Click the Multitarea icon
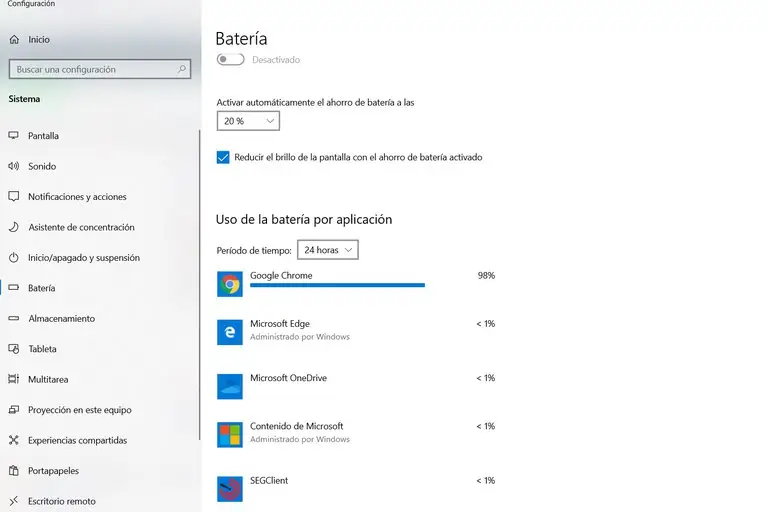 14,379
